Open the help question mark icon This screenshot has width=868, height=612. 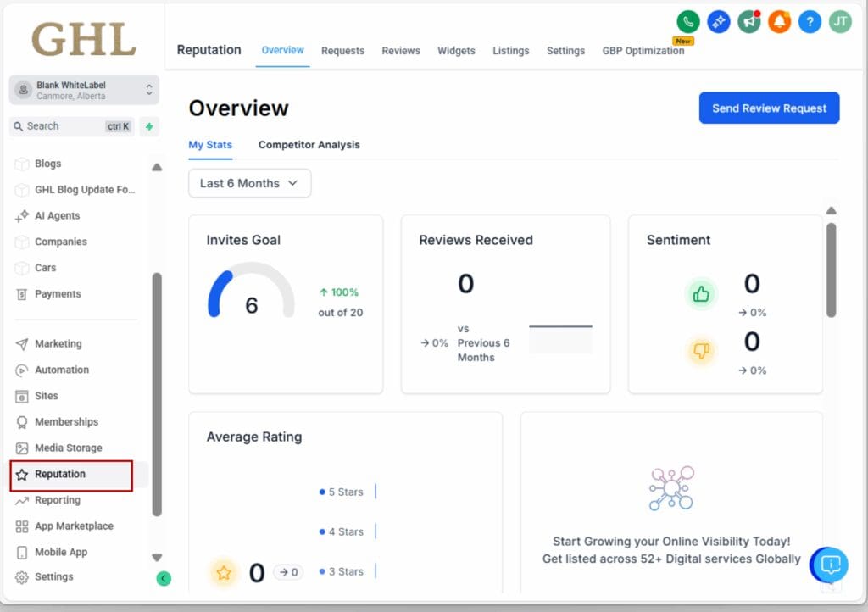pos(809,21)
